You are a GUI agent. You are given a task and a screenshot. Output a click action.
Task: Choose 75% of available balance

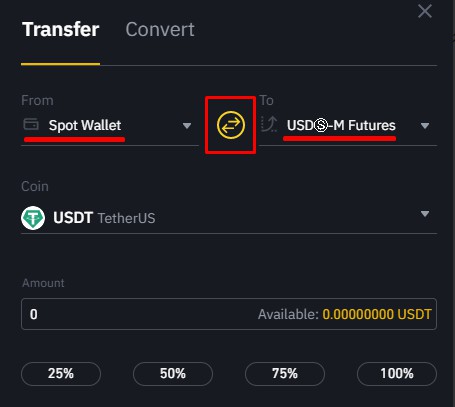pyautogui.click(x=285, y=374)
